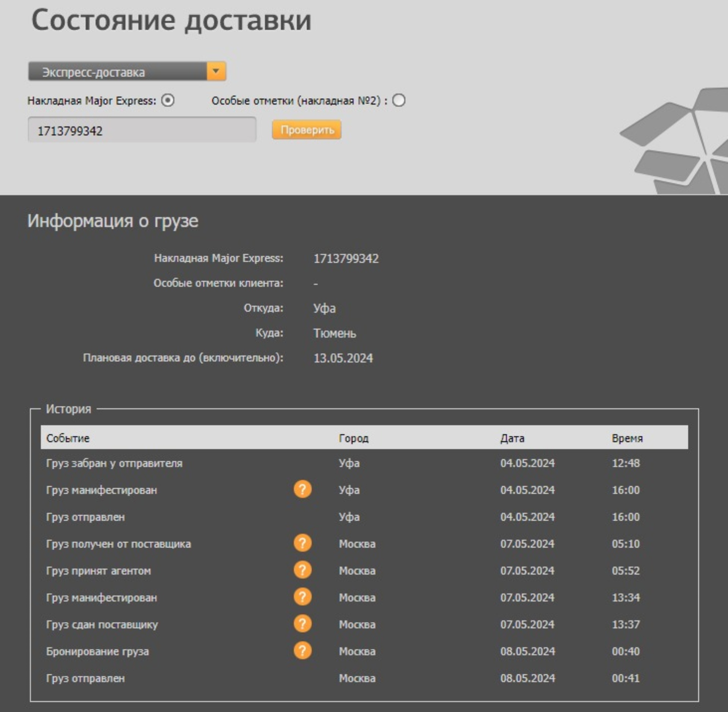Click help icon beside Бронирование груза
The height and width of the screenshot is (712, 728).
pos(303,651)
